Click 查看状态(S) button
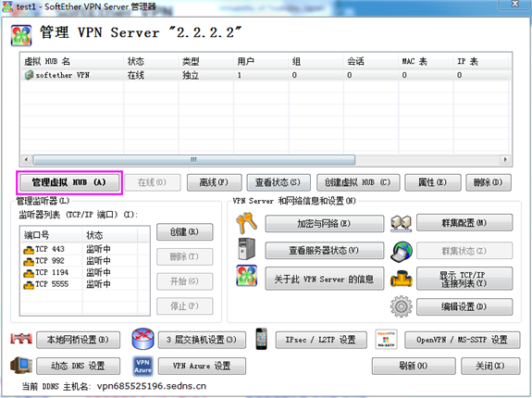532x398 pixels. point(278,183)
